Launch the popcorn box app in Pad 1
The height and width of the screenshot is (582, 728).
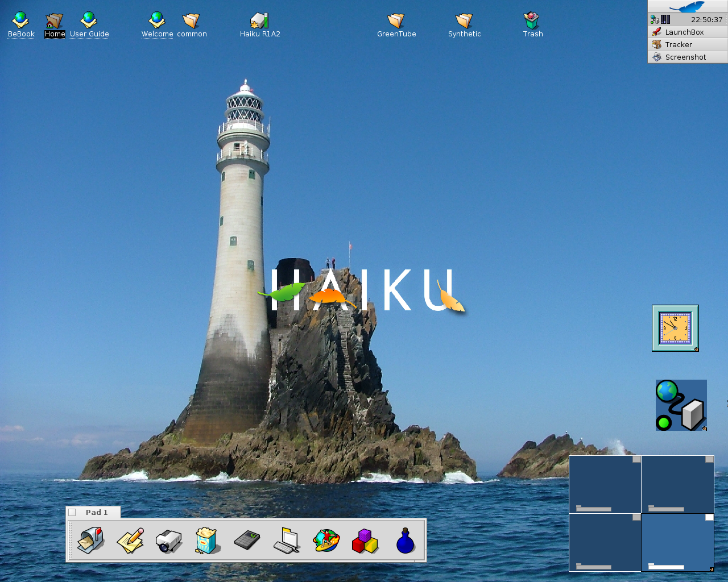pos(206,541)
